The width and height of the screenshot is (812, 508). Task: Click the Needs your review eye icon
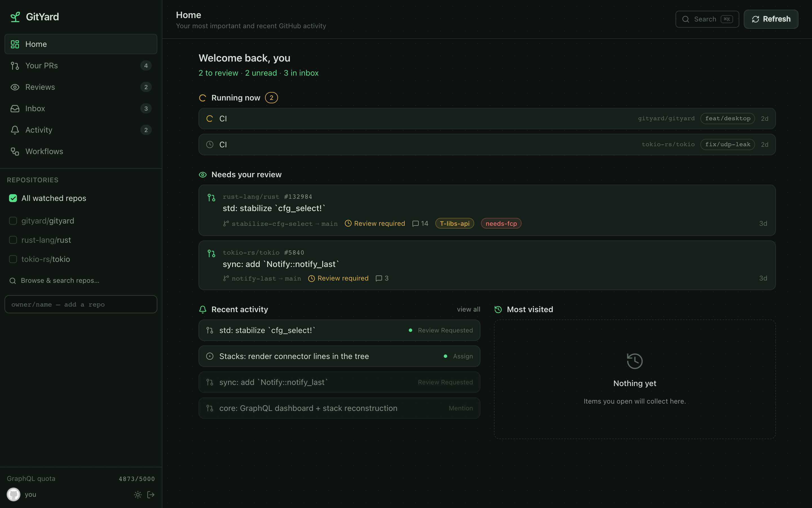203,175
